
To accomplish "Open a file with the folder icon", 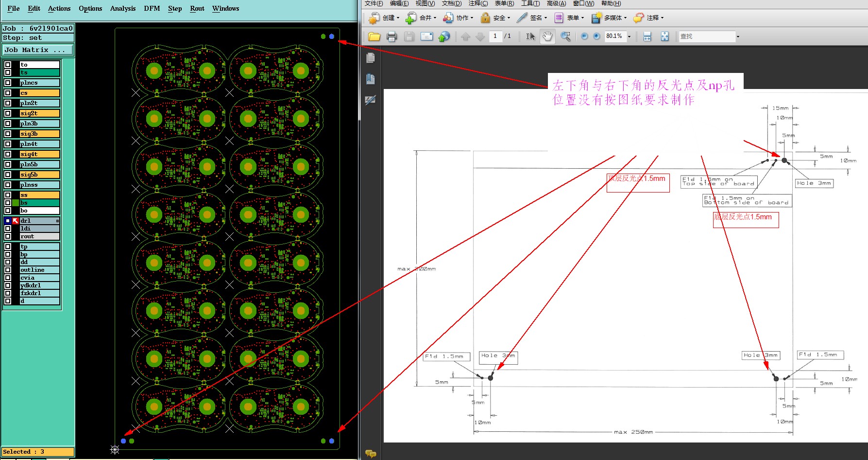I will point(374,36).
